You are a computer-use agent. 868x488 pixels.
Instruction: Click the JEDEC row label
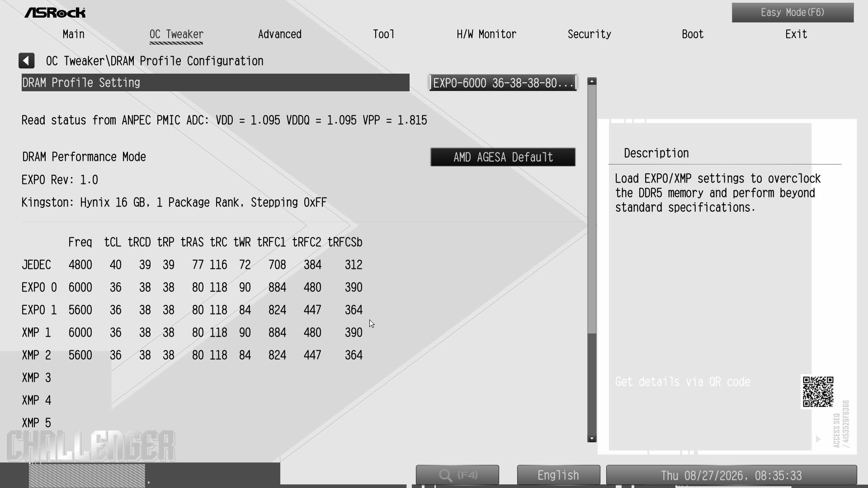coord(36,265)
